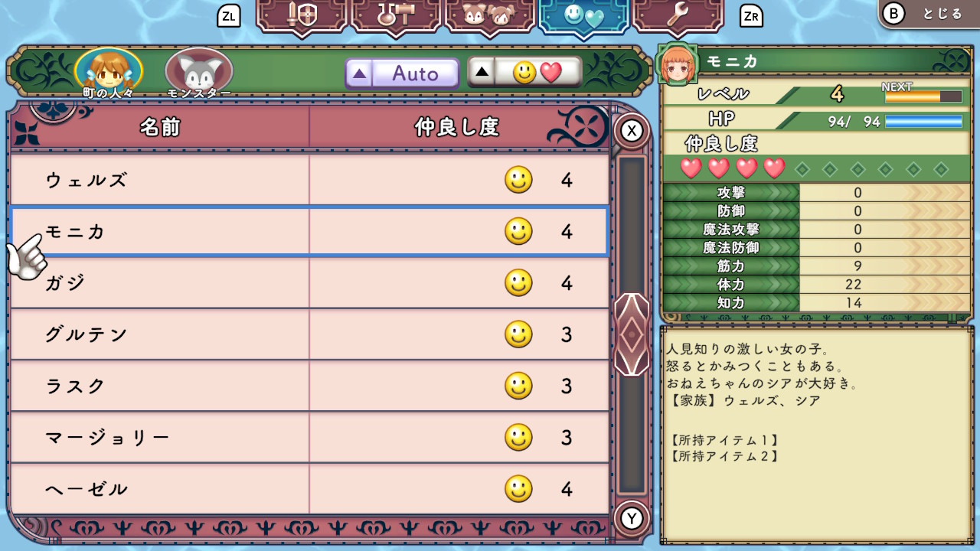Click モニカ's portrait in detail panel
Viewport: 980px width, 551px height.
pos(678,64)
